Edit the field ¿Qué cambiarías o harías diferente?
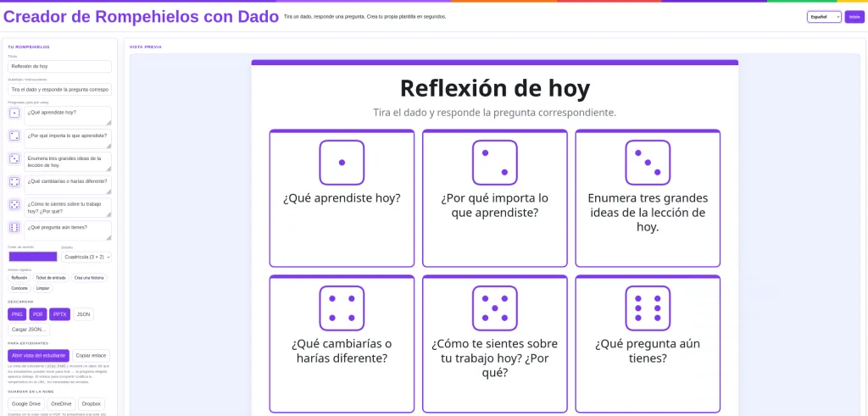868x416 pixels. (x=68, y=185)
